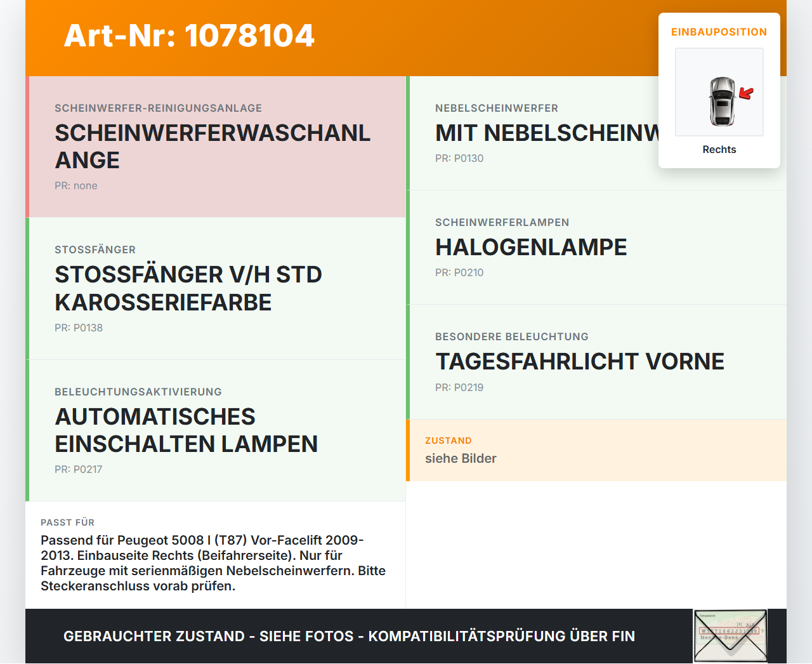
Task: Click the 'SCHEINWERFER-REINIGUNGSANLAGE' category label
Action: point(158,108)
